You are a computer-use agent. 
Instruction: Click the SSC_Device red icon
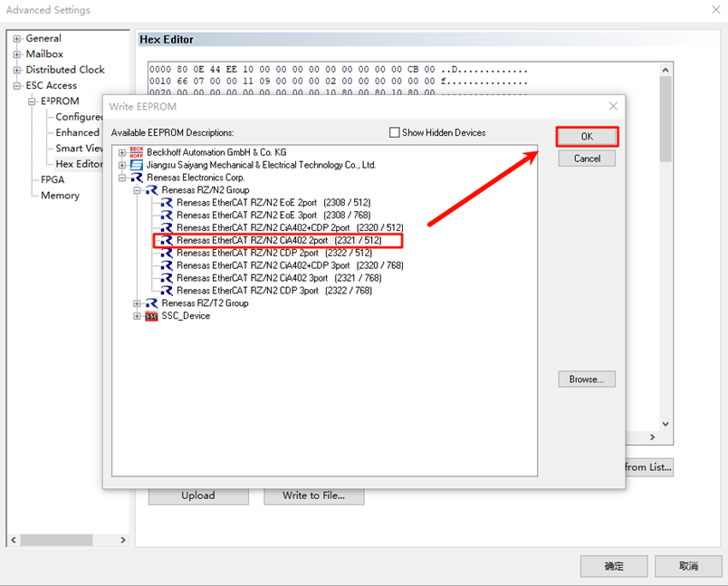click(x=151, y=316)
